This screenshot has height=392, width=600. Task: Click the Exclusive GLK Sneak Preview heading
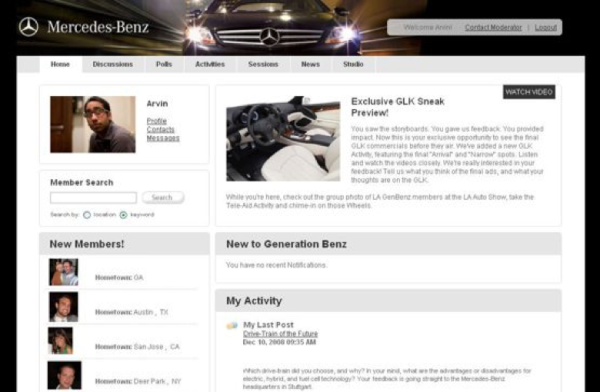398,107
